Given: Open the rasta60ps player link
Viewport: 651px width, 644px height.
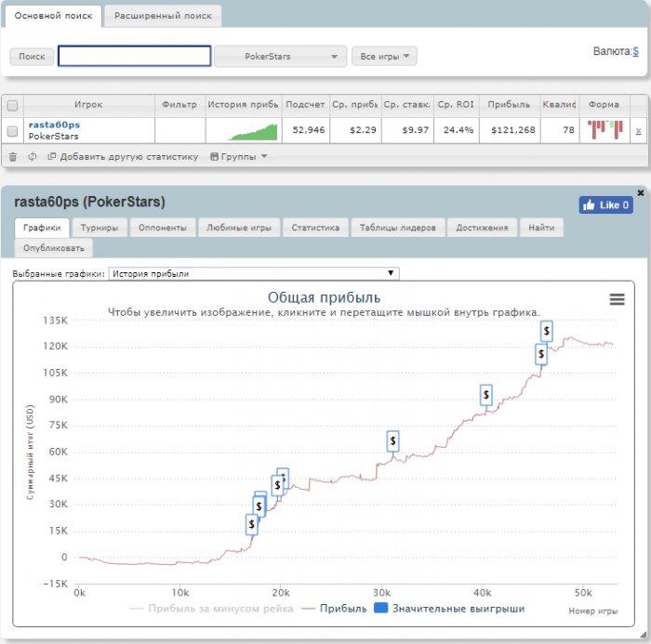Looking at the screenshot, I should tap(54, 125).
